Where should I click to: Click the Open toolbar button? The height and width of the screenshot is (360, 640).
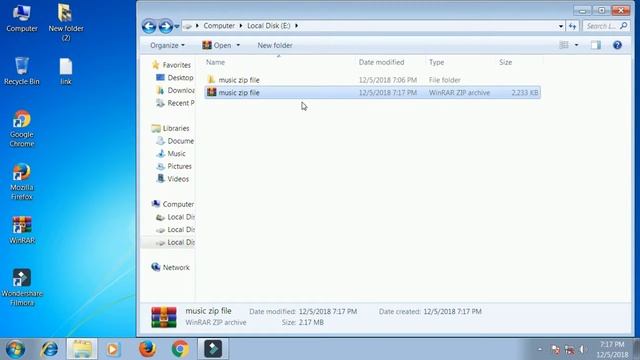[x=217, y=45]
